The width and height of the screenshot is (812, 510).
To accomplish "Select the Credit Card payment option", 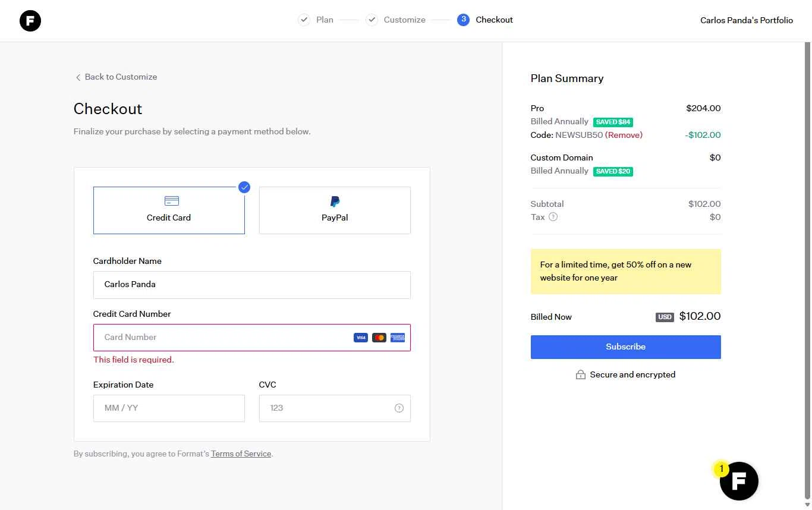I will [x=169, y=210].
